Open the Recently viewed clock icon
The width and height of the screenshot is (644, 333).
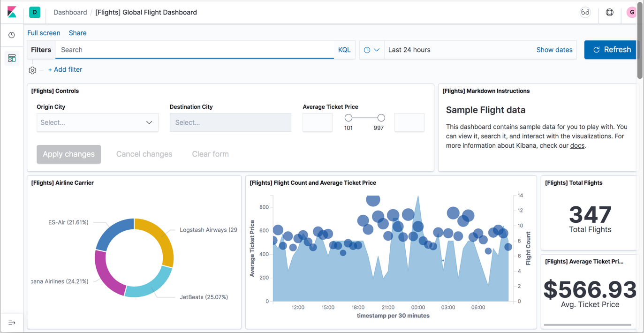pyautogui.click(x=12, y=35)
